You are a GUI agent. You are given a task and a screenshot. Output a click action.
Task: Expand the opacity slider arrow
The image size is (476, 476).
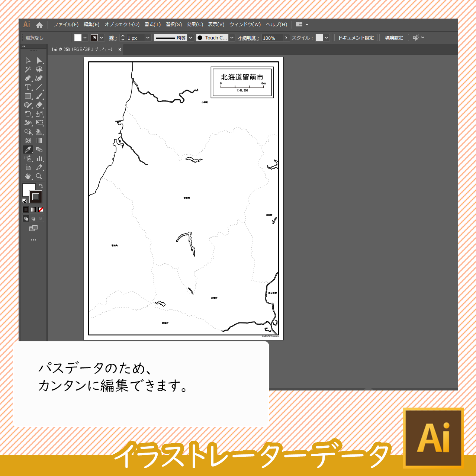[x=286, y=38]
